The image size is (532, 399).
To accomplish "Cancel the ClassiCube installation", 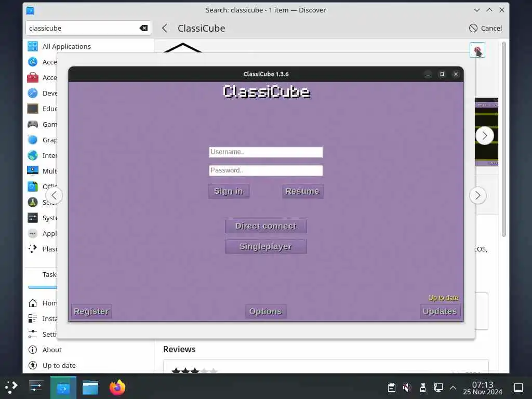I will click(x=486, y=28).
